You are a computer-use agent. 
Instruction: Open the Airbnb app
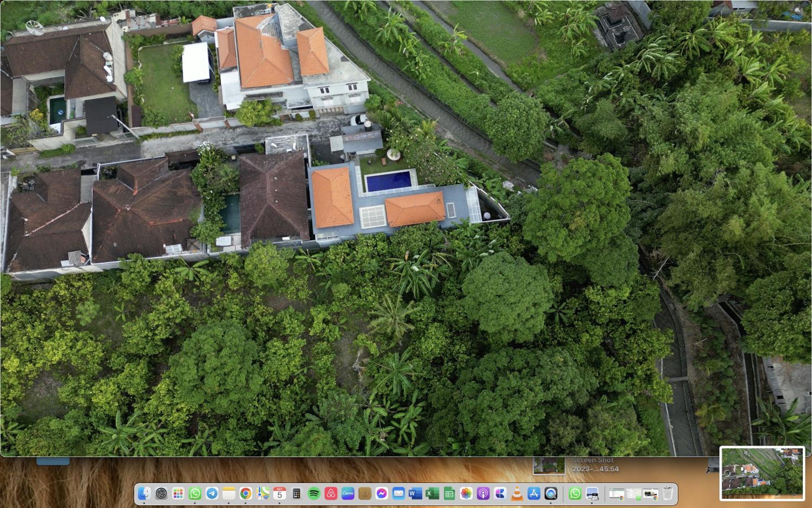331,494
